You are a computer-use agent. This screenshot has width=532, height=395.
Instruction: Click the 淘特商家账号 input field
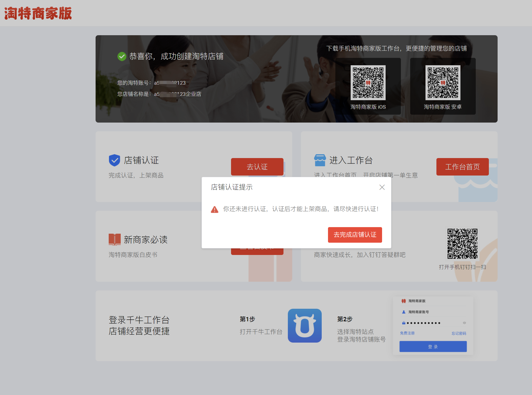[433, 312]
